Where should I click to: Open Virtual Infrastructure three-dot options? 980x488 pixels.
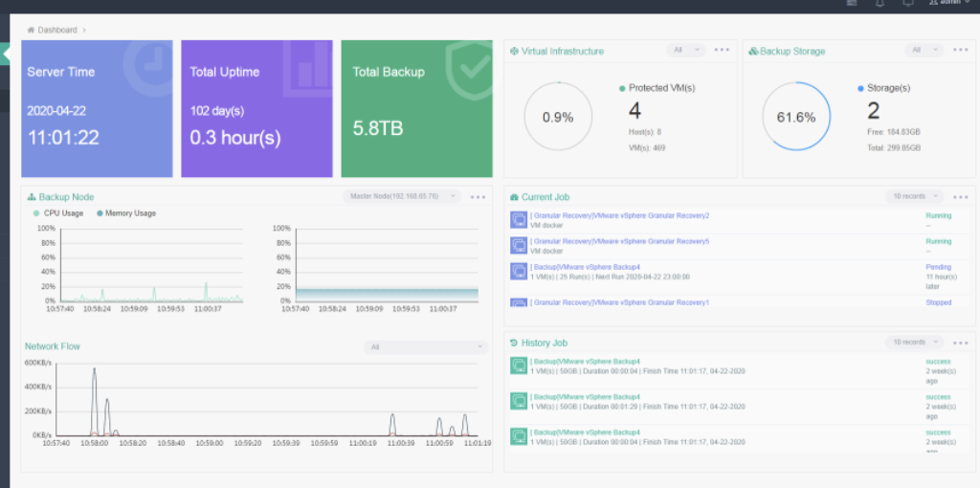pos(722,50)
